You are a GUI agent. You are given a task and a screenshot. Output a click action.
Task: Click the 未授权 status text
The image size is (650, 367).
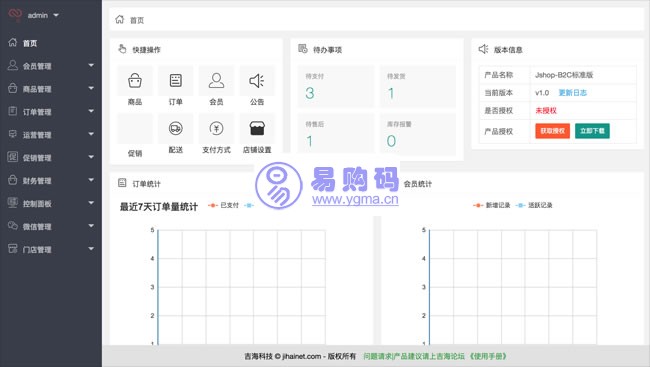coord(546,111)
